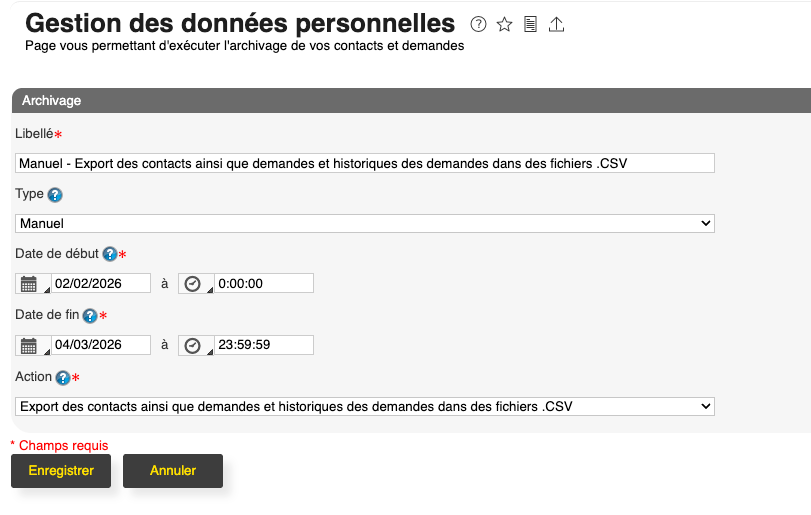Open the clock picker for end time
This screenshot has height=515, width=811.
193,346
